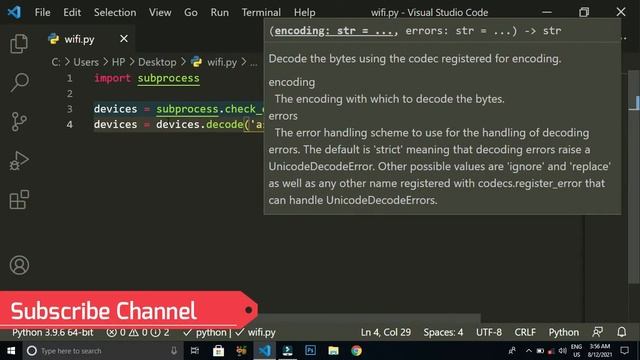640x360 pixels.
Task: Click the volume icon in system tray
Action: [x=562, y=351]
